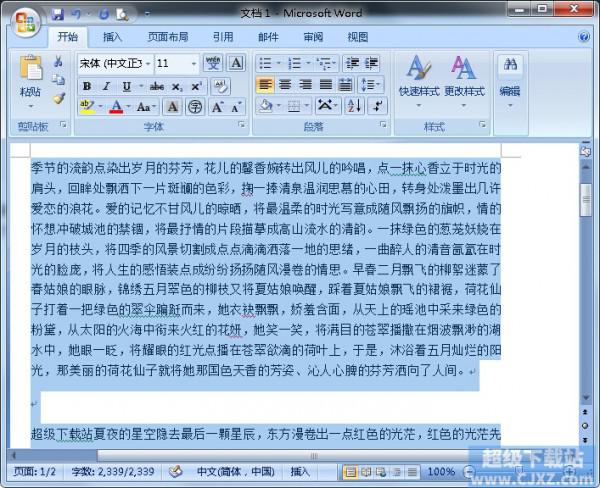Open Quick Styles gallery

[419, 81]
